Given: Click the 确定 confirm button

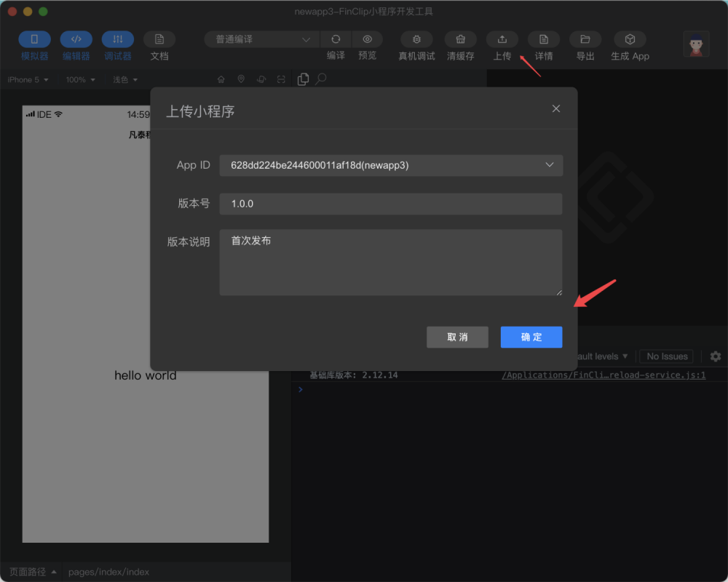Looking at the screenshot, I should [x=531, y=337].
